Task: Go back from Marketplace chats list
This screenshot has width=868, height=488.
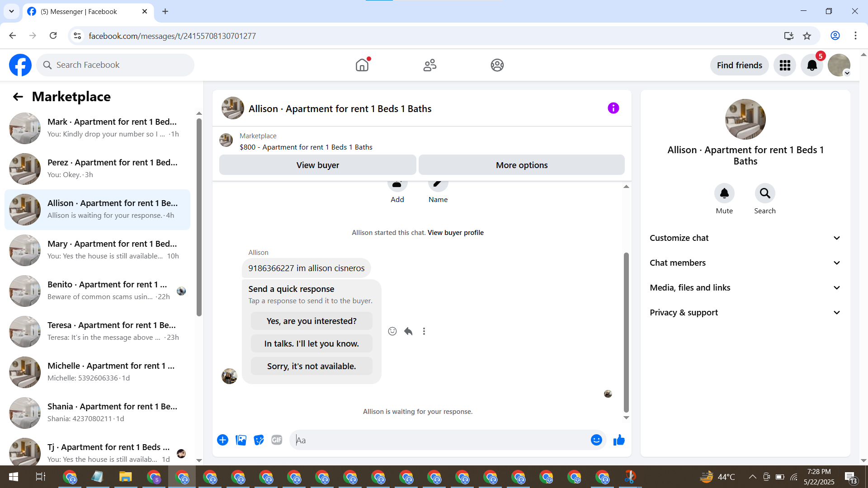Action: tap(18, 97)
